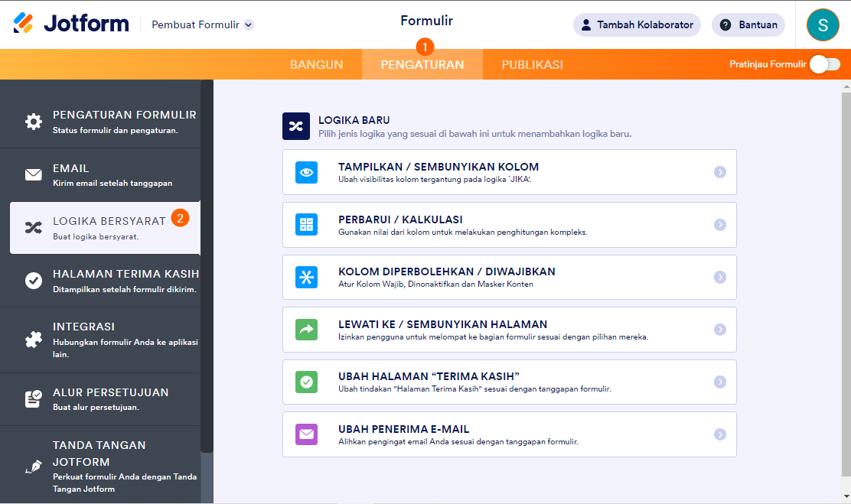Click the Pengaturan Formulir gear icon

(x=34, y=122)
